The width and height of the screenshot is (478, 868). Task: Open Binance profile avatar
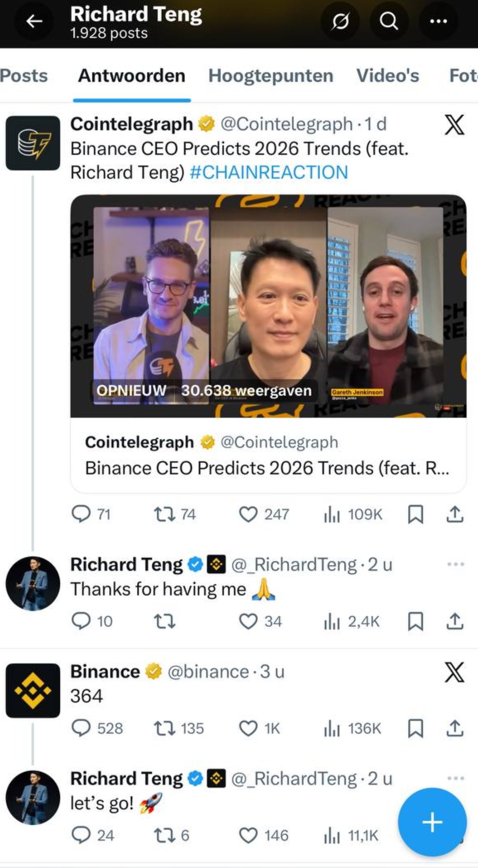33,690
